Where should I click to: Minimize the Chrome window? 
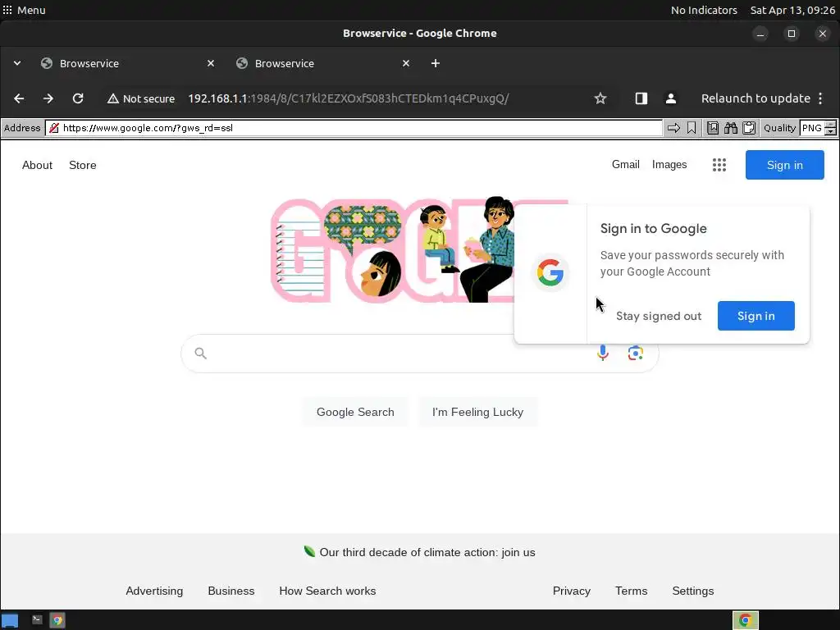(760, 34)
